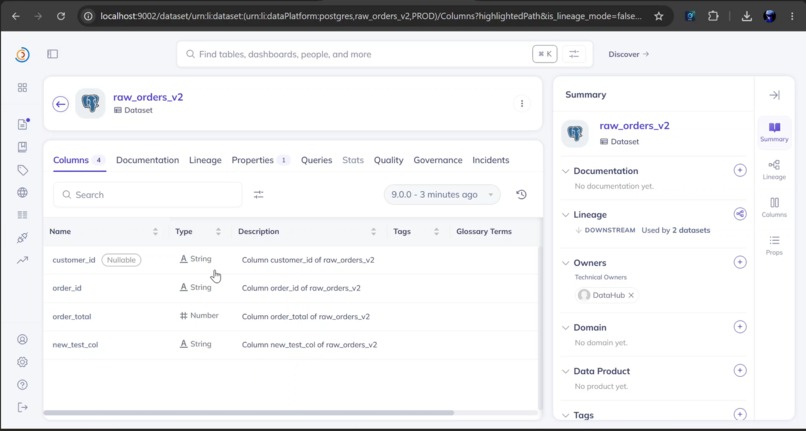Select the new_test_col column row

tap(291, 345)
